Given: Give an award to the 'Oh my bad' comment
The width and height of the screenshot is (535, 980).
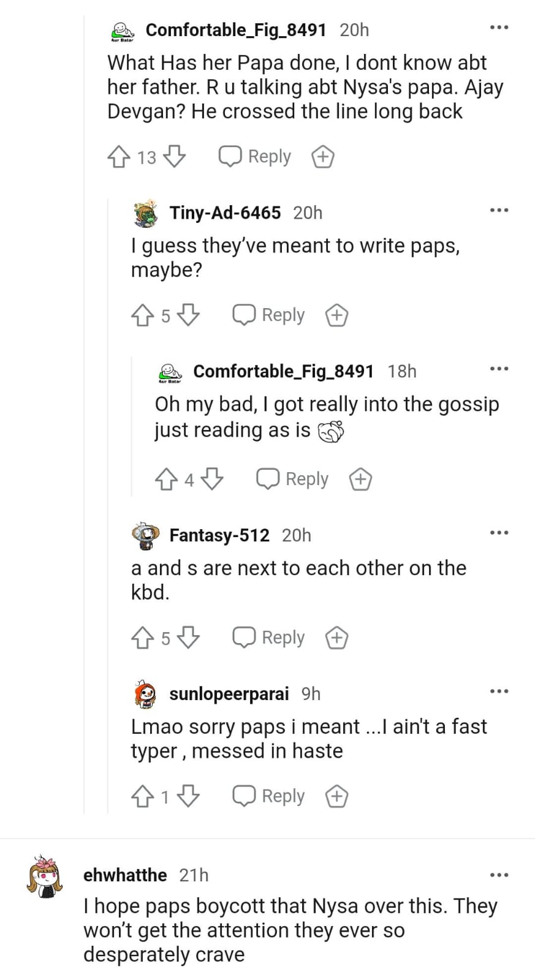Looking at the screenshot, I should coord(360,479).
